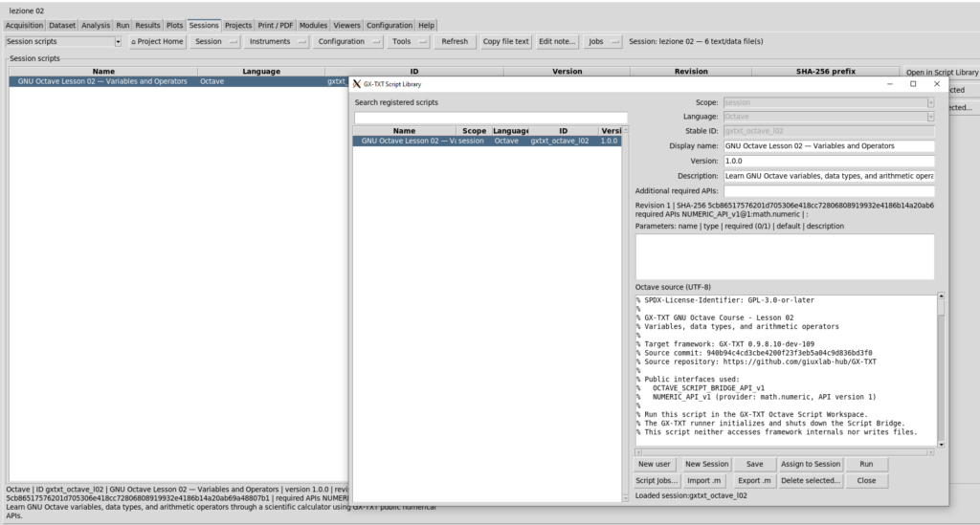Click the Close button in Script Library
This screenshot has width=980, height=525.
pyautogui.click(x=866, y=481)
